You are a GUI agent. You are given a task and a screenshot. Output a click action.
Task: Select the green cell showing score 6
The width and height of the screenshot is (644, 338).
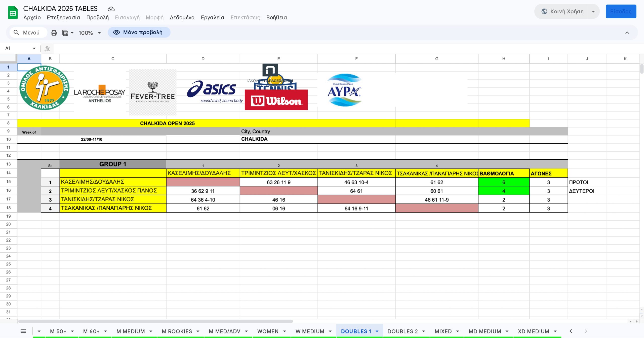coord(503,182)
